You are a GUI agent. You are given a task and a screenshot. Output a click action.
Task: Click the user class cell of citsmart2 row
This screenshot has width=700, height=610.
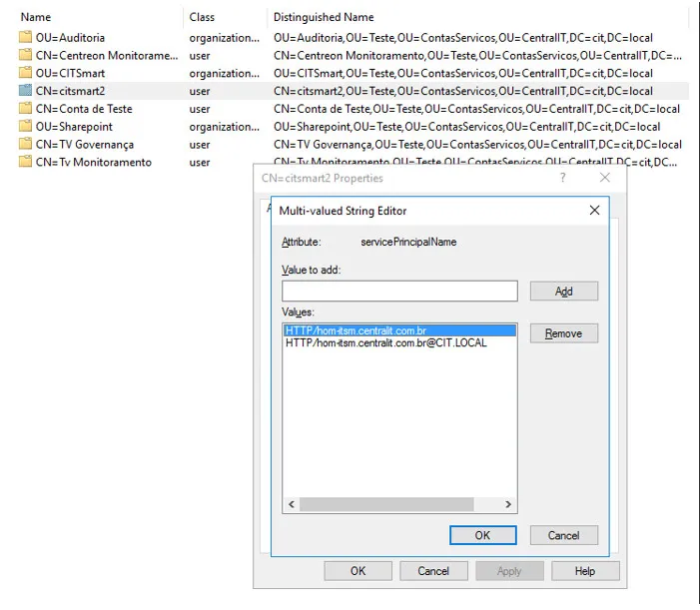point(200,91)
